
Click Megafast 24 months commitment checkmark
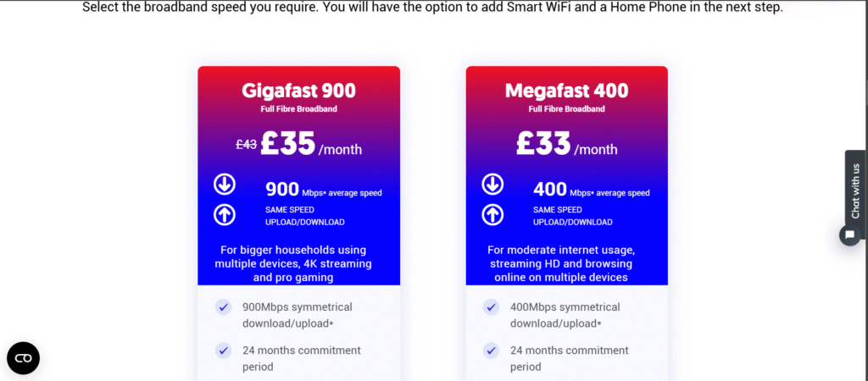tap(492, 351)
